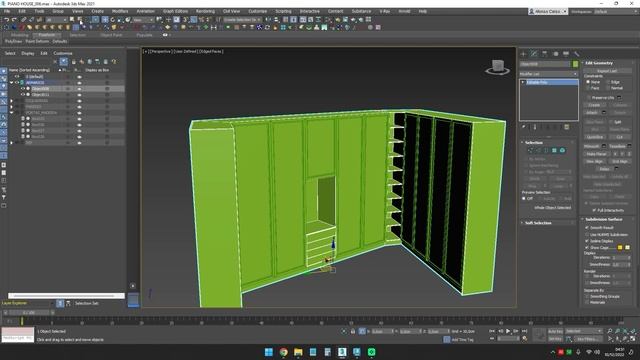Open the Modifiers menu
The height and width of the screenshot is (360, 640).
pos(120,11)
